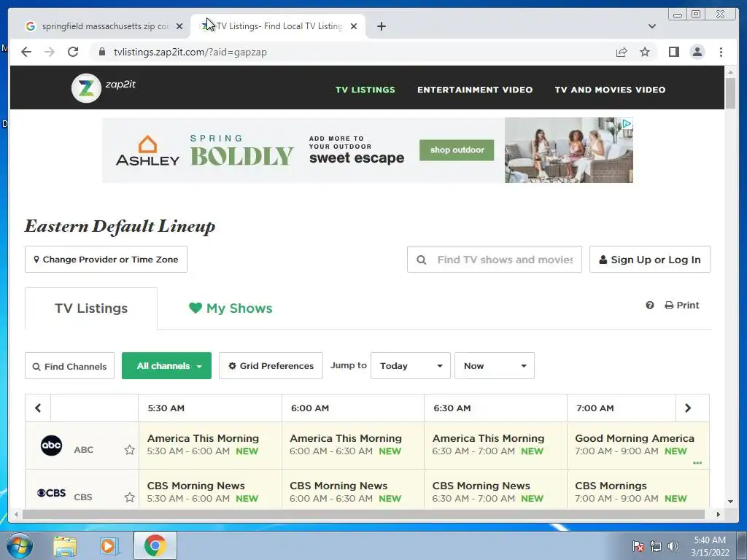Switch to TV Listings tab
This screenshot has width=747, height=560.
91,308
